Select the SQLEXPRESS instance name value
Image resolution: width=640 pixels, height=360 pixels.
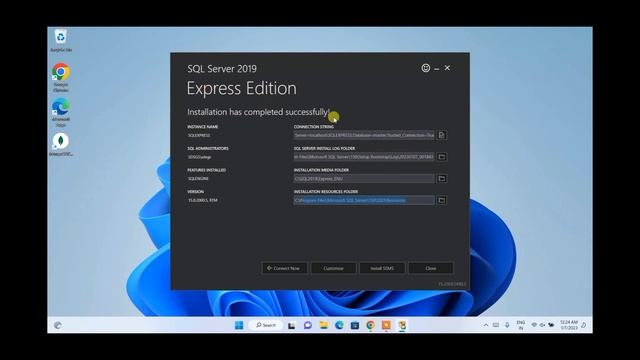coord(199,135)
